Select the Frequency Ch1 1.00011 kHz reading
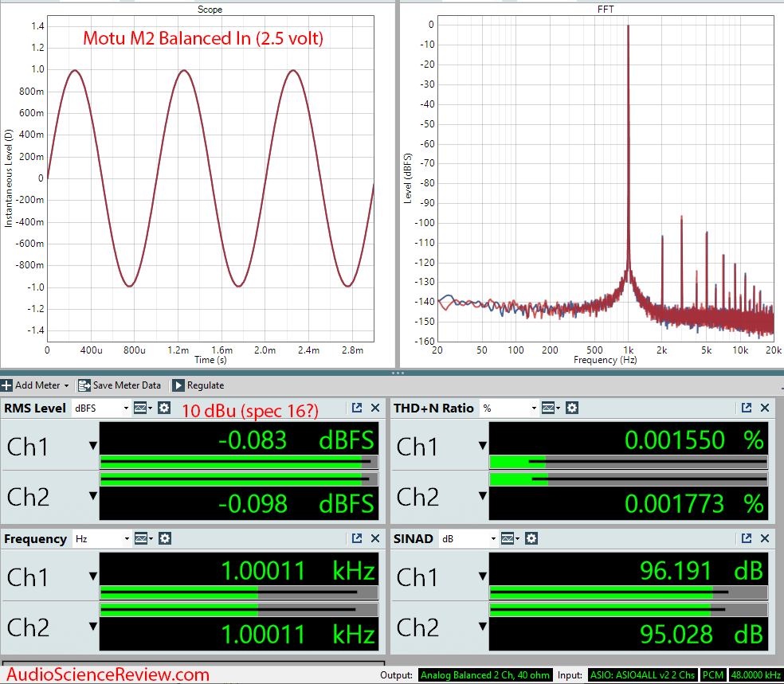 298,571
